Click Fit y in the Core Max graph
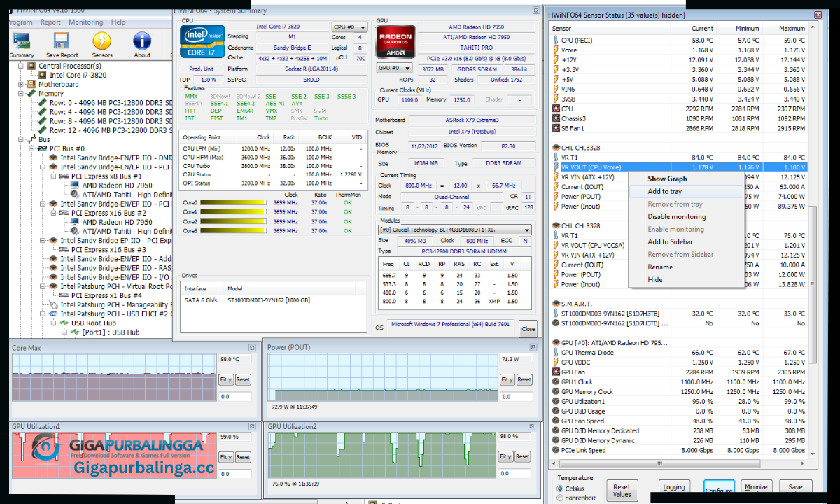This screenshot has height=504, width=840. (226, 379)
